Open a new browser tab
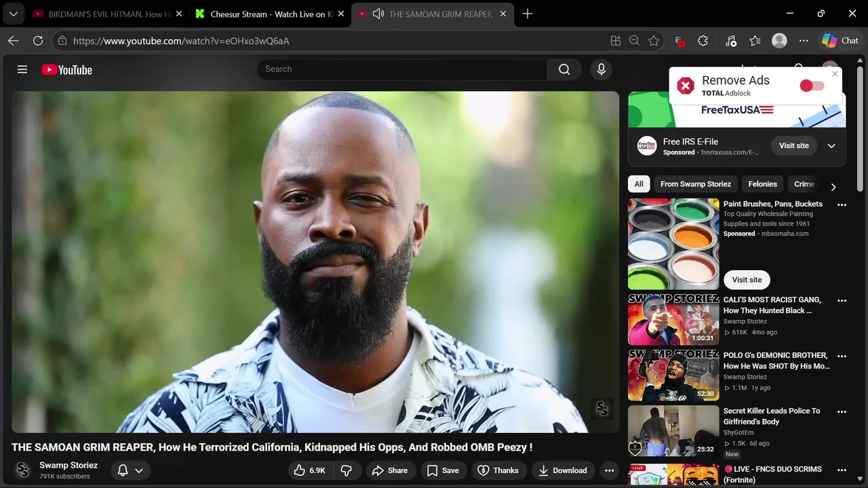This screenshot has width=868, height=488. (528, 14)
